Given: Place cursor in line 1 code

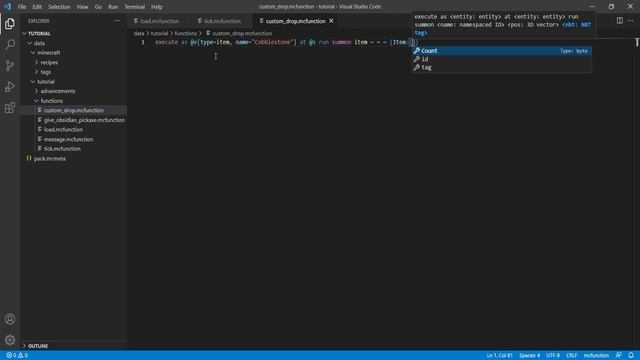Looking at the screenshot, I should point(286,42).
